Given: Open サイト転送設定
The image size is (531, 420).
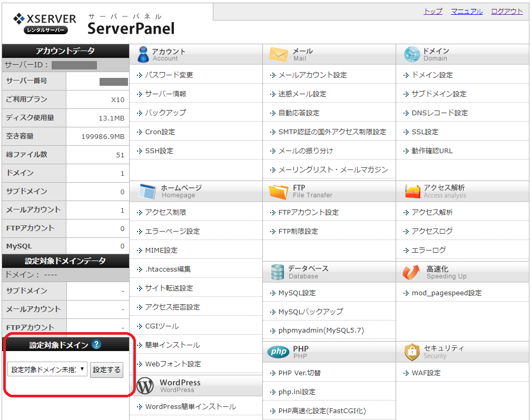Looking at the screenshot, I should click(x=169, y=288).
